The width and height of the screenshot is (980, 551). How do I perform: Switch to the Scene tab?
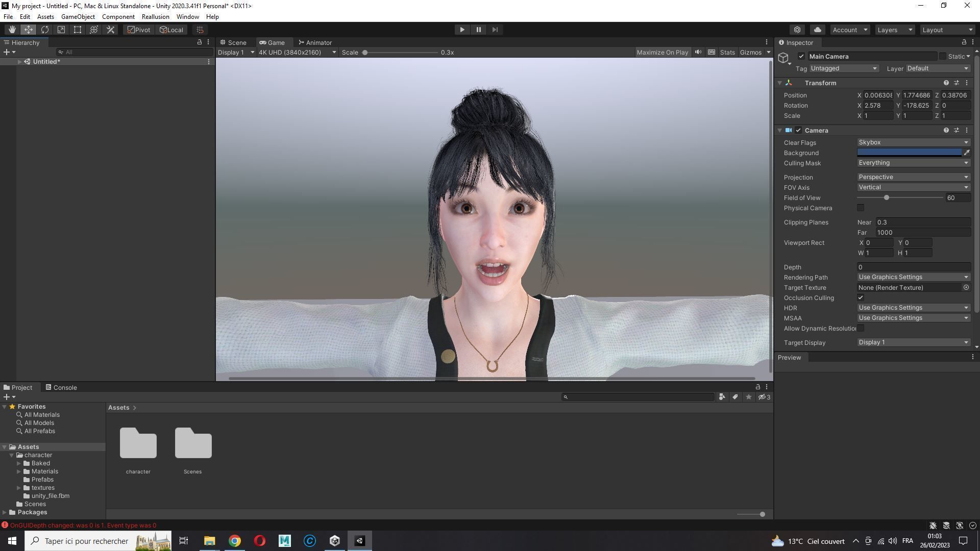[233, 43]
